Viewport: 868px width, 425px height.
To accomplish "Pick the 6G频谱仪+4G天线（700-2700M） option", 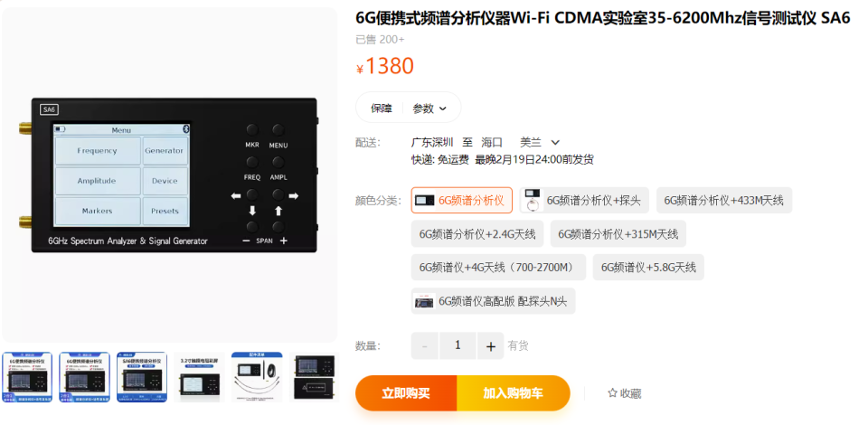I will 498,268.
